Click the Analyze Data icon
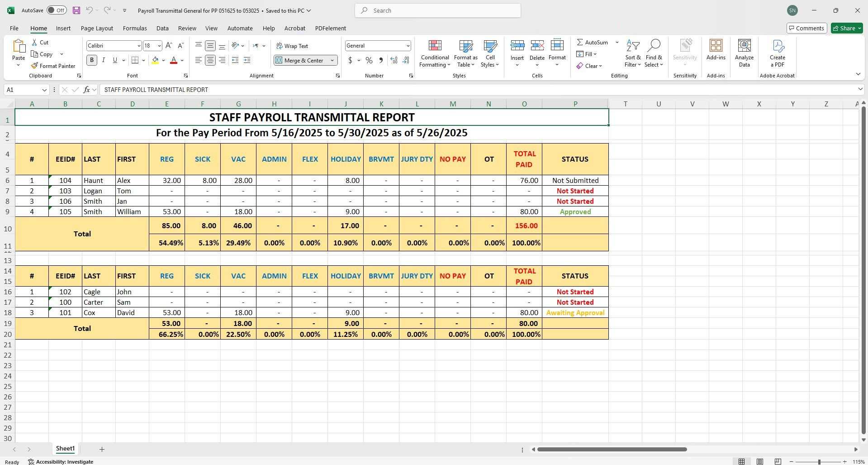 point(744,46)
